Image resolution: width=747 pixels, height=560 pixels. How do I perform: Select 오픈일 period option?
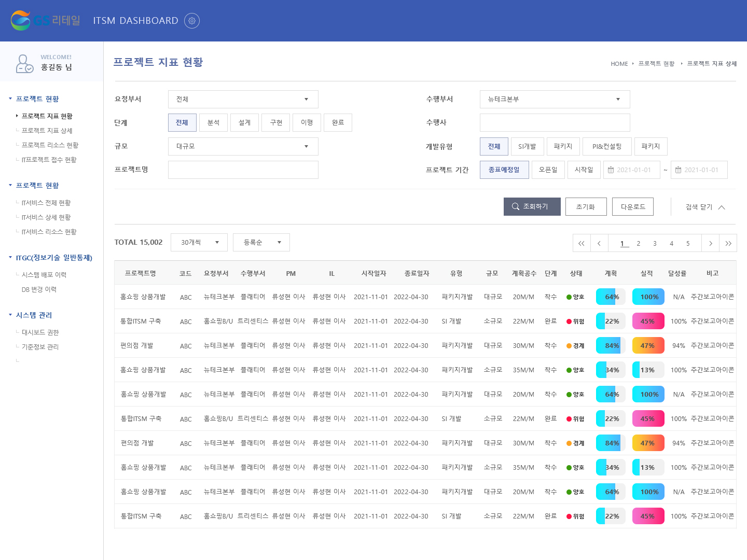pyautogui.click(x=548, y=170)
